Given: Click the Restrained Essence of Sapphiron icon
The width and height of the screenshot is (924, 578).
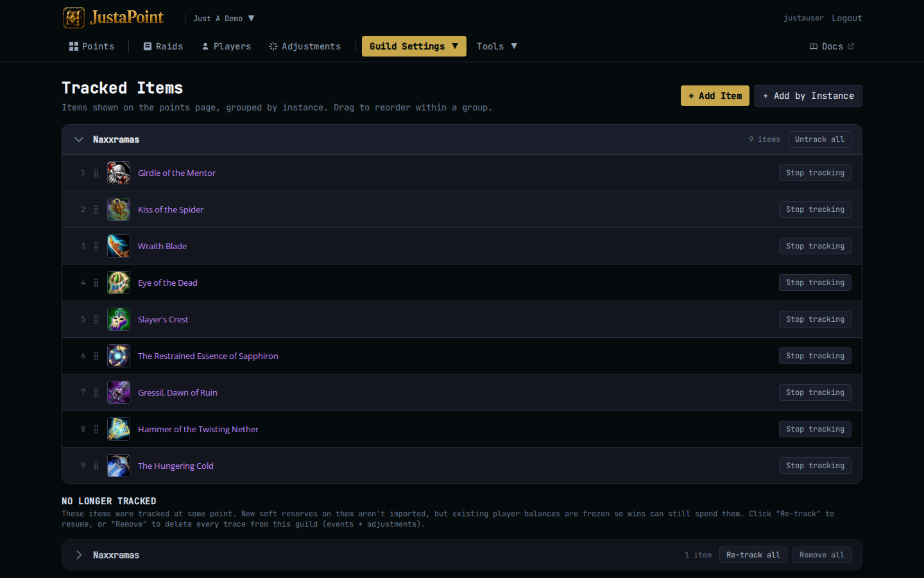Looking at the screenshot, I should 119,356.
